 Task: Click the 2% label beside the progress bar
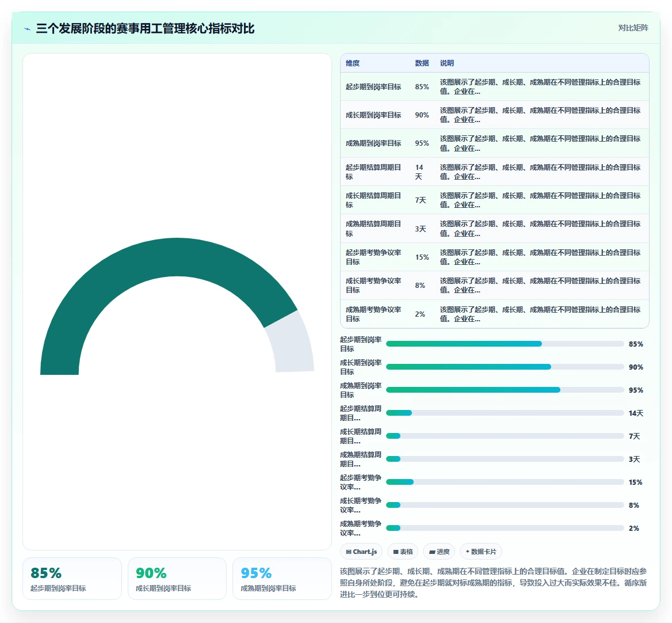coord(634,528)
